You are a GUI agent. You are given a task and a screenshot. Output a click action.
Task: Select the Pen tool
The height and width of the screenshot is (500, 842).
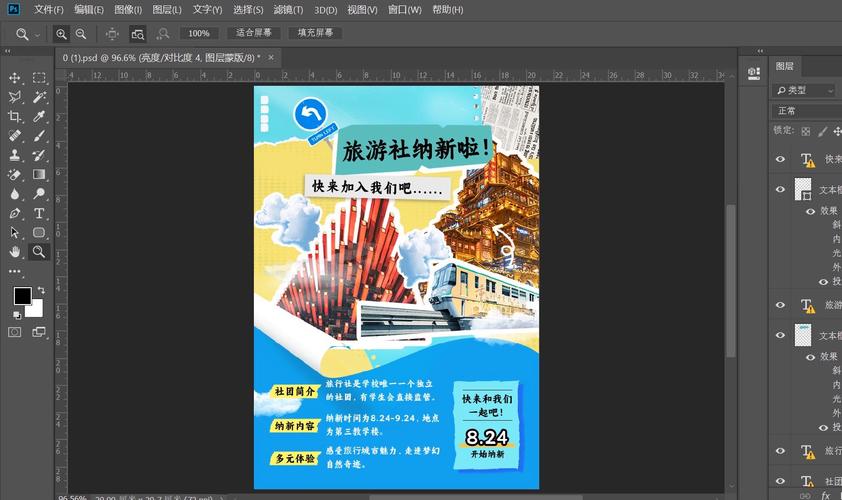click(14, 213)
